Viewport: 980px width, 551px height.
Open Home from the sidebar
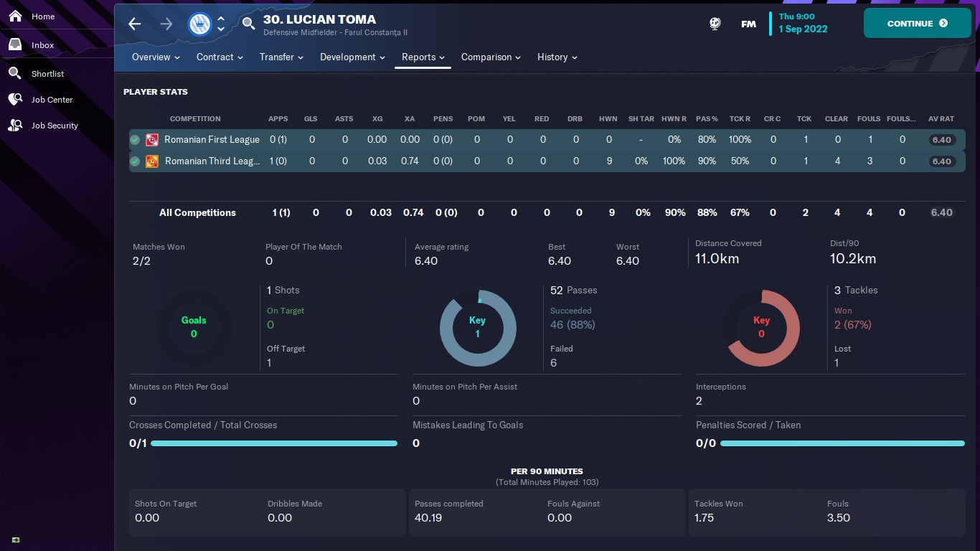[x=42, y=17]
